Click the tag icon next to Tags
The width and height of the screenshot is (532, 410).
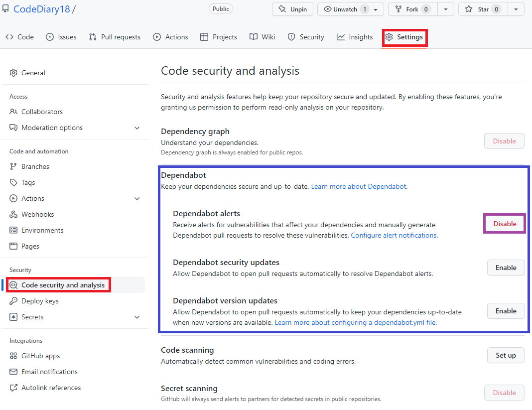[x=13, y=182]
